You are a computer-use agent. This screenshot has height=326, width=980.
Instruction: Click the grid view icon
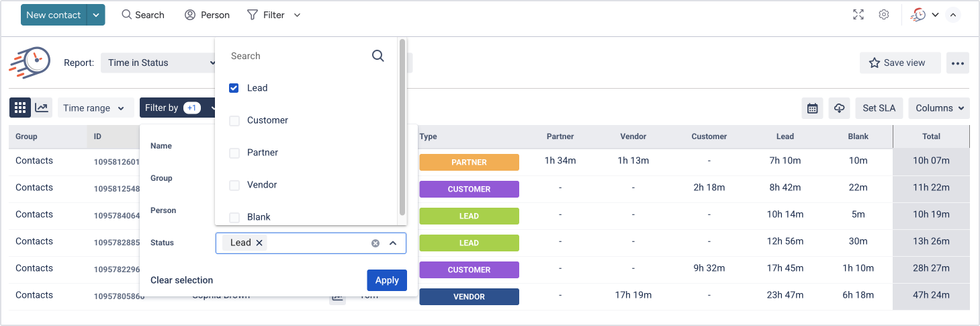pos(20,108)
